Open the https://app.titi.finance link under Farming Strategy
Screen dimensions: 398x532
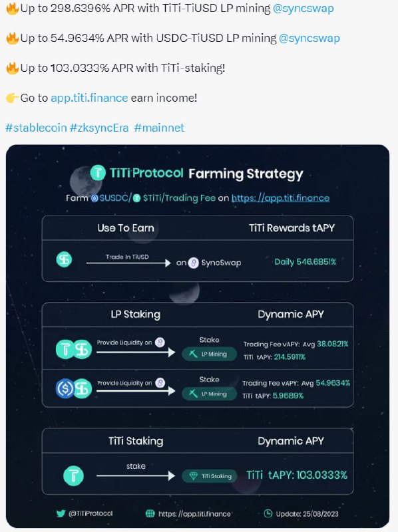(280, 198)
